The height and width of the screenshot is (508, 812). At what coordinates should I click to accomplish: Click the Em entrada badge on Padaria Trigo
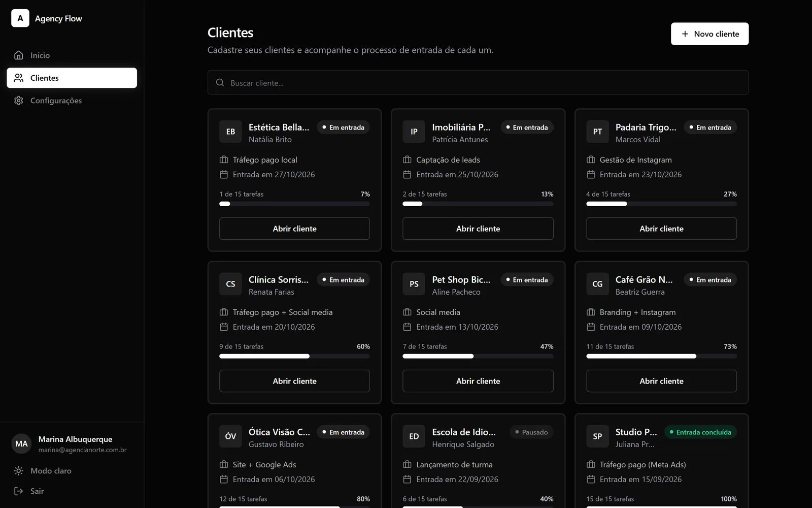pyautogui.click(x=710, y=127)
